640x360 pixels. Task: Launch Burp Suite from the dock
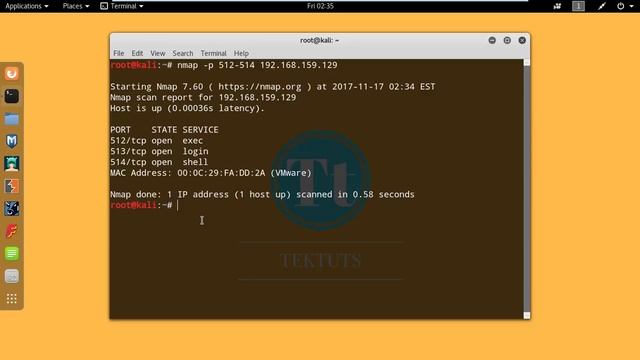[x=11, y=186]
